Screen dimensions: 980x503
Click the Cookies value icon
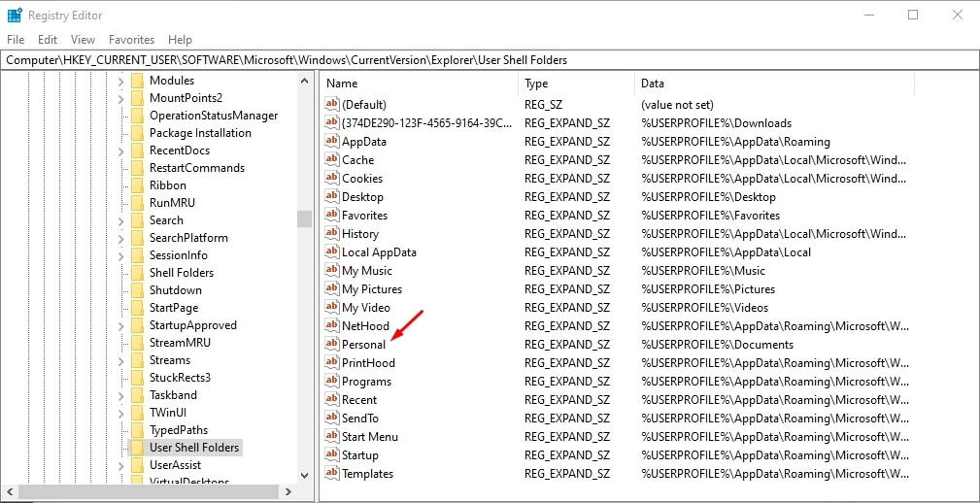[332, 178]
